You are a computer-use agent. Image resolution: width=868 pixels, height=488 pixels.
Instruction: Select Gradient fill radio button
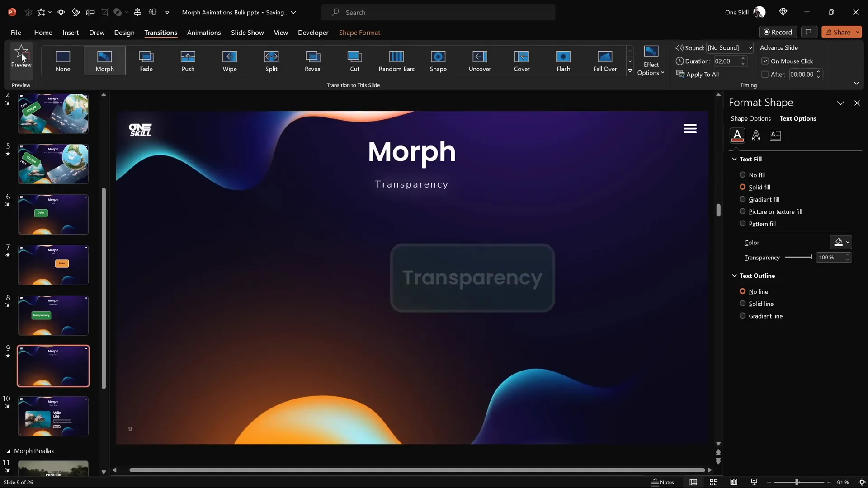[742, 199]
